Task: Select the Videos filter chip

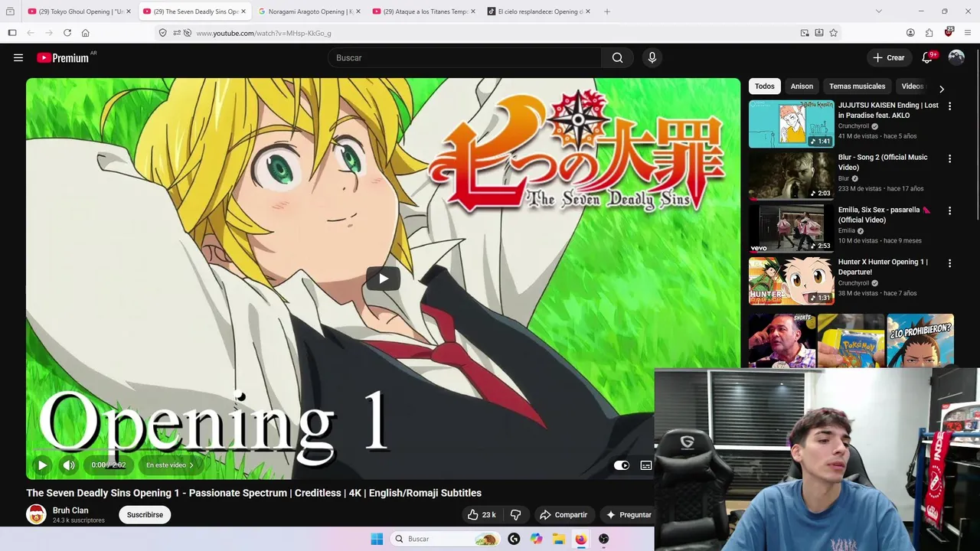Action: tap(912, 86)
